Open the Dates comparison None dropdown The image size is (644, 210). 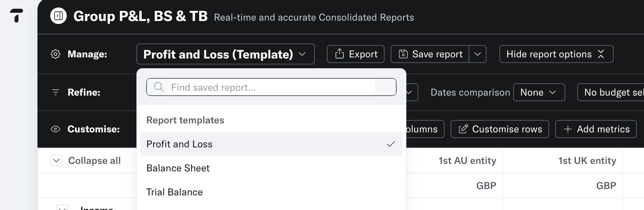pyautogui.click(x=539, y=93)
